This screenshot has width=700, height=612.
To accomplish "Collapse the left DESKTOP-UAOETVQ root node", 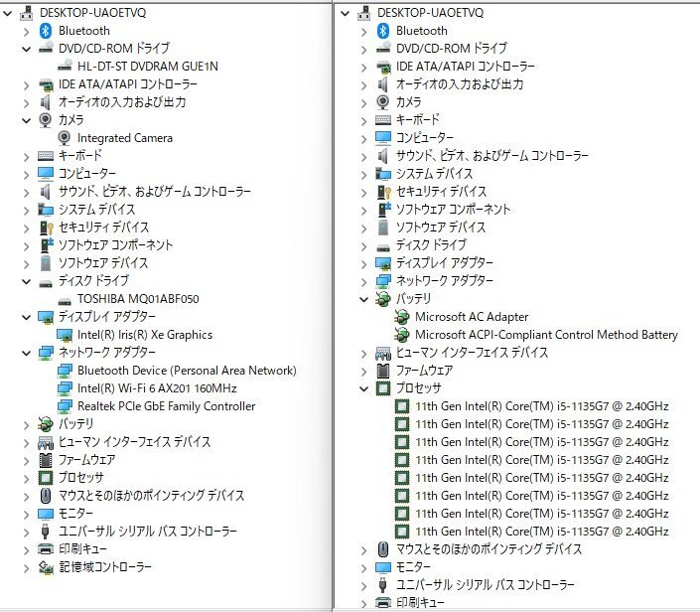I will [8, 13].
